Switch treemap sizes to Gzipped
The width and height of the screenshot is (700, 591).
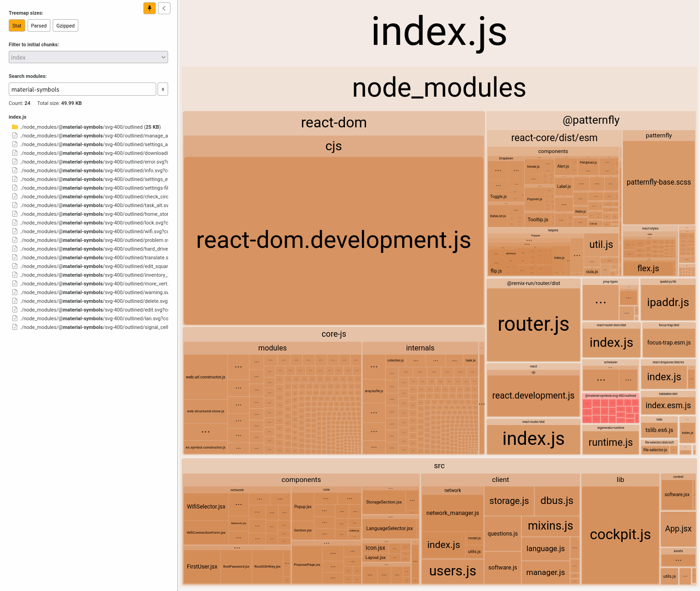(66, 26)
